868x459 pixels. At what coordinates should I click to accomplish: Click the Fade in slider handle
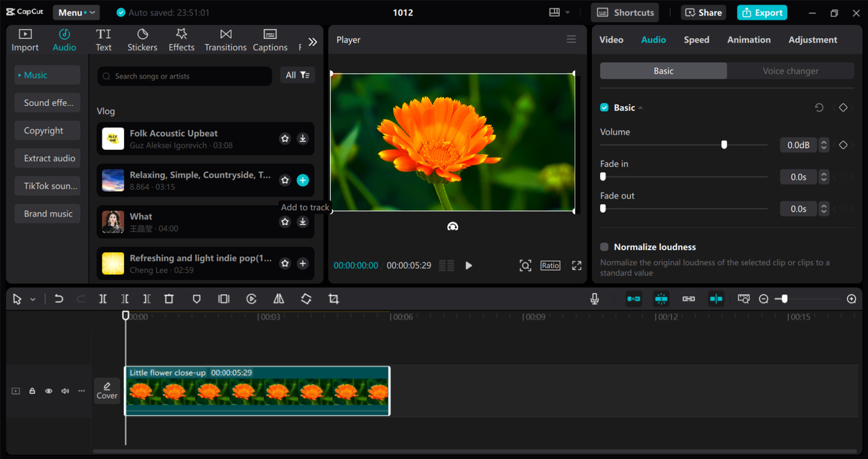tap(603, 176)
